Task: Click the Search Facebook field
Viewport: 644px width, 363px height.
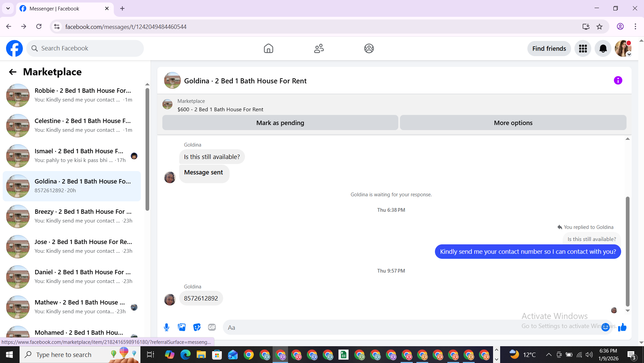Action: pos(85,48)
